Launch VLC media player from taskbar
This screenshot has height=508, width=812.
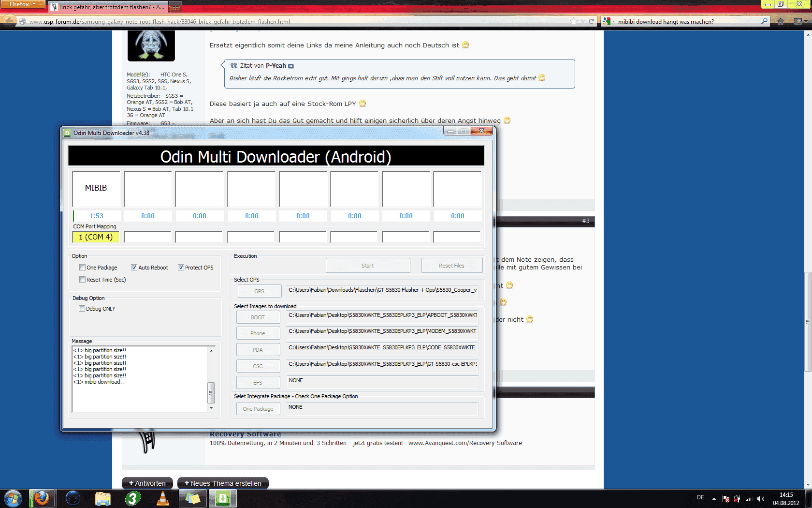coord(163,498)
